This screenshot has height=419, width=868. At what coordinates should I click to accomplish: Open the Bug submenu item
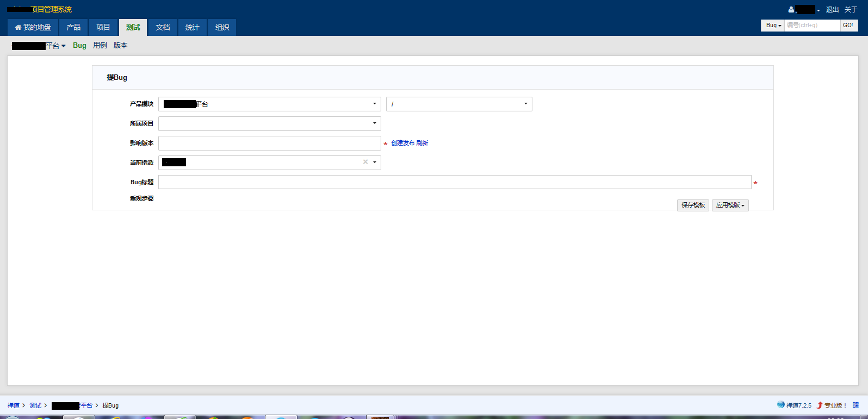coord(79,46)
